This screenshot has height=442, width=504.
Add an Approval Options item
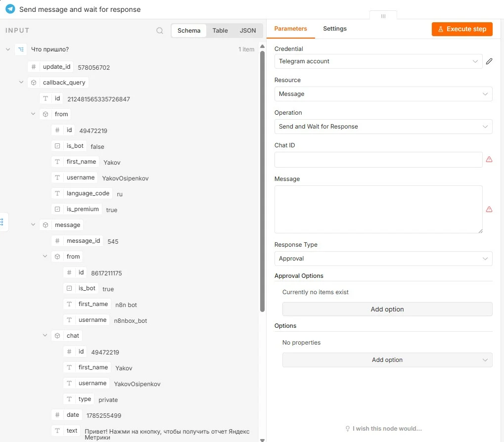pos(387,309)
